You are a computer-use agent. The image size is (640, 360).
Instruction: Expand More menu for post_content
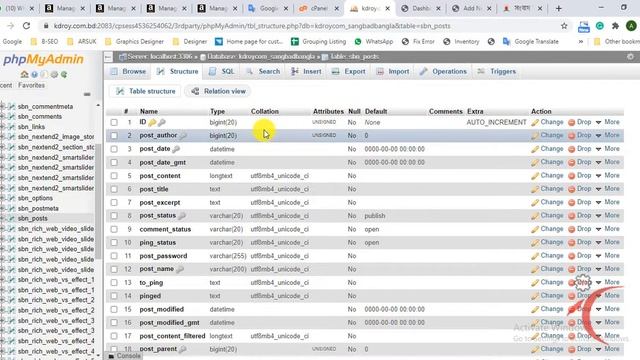point(608,176)
